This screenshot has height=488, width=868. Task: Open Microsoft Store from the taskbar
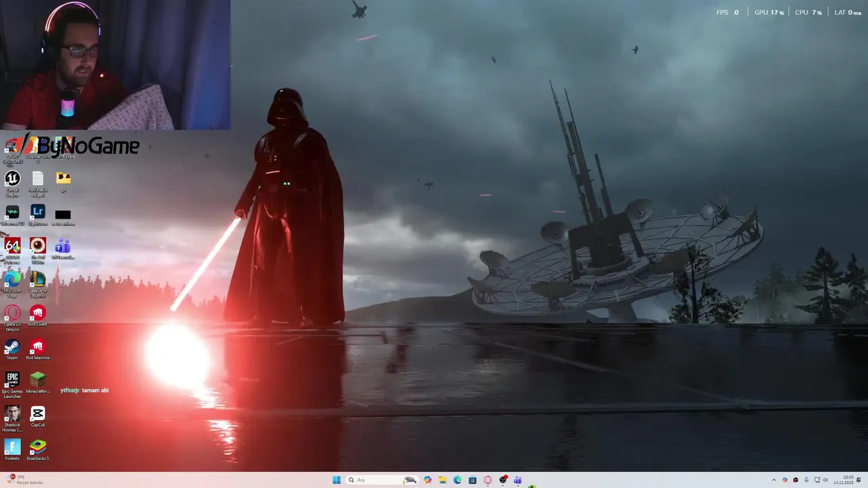[473, 480]
